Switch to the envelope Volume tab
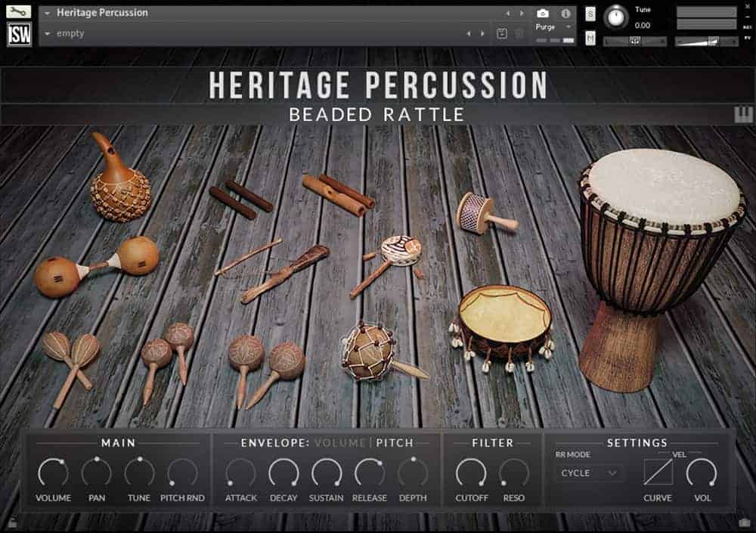Screen dimensions: 756x533 (x=340, y=442)
